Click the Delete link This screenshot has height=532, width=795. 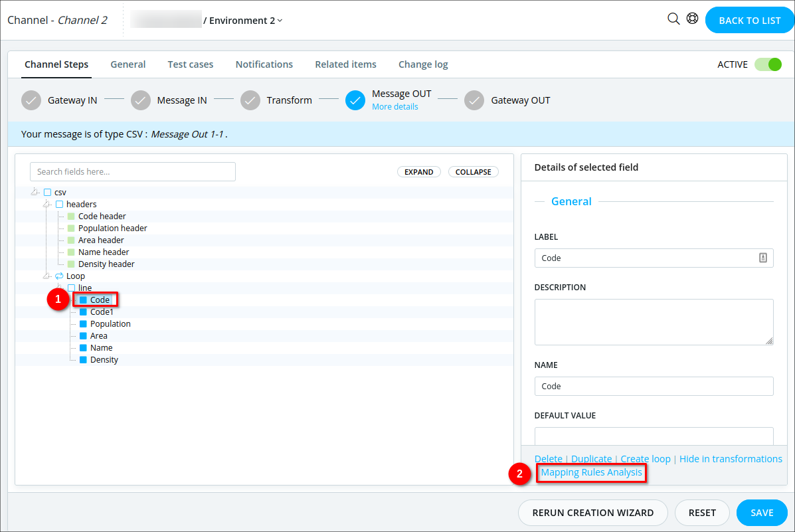pos(548,458)
